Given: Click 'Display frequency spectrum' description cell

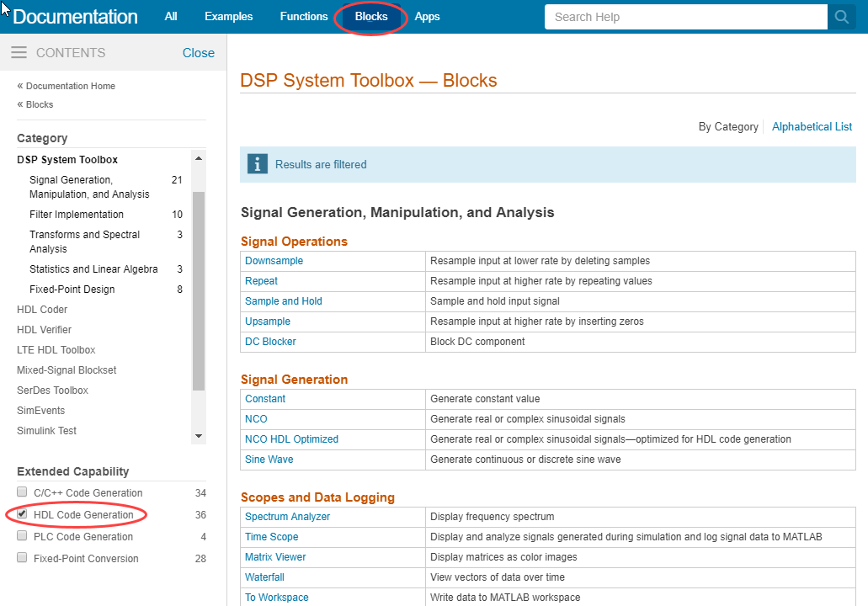Looking at the screenshot, I should pyautogui.click(x=641, y=517).
